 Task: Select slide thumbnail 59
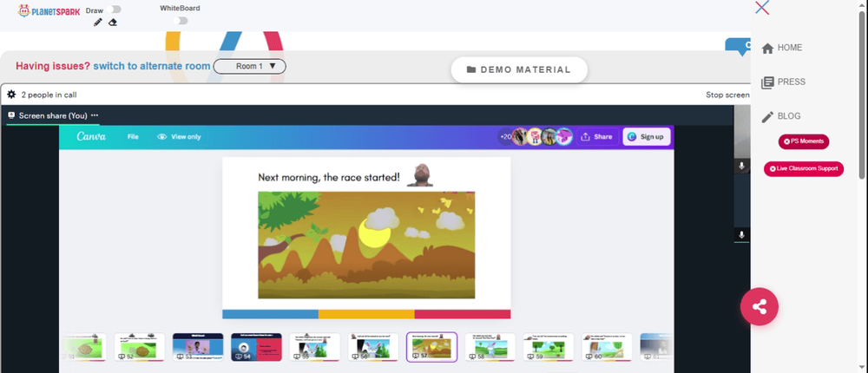coord(549,347)
